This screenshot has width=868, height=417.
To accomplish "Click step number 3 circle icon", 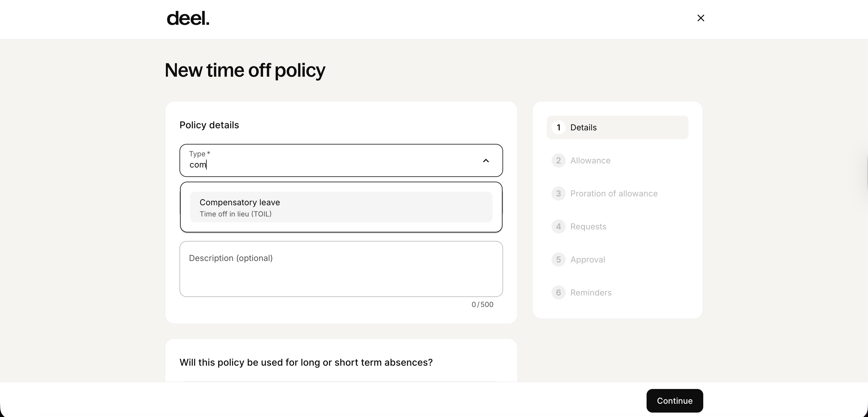I will 558,193.
